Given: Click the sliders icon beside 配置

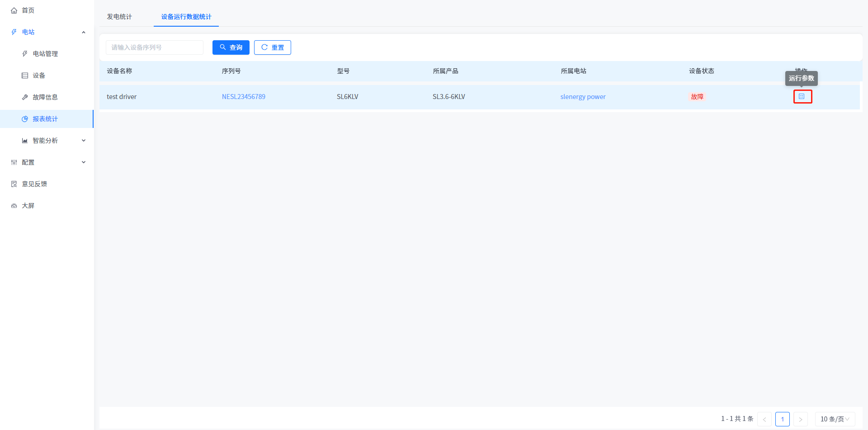Looking at the screenshot, I should coord(14,162).
